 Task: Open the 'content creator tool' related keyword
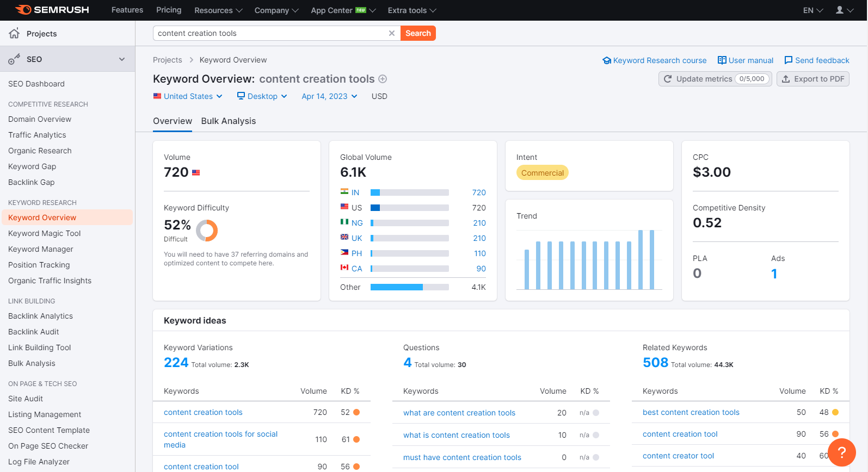[678, 456]
